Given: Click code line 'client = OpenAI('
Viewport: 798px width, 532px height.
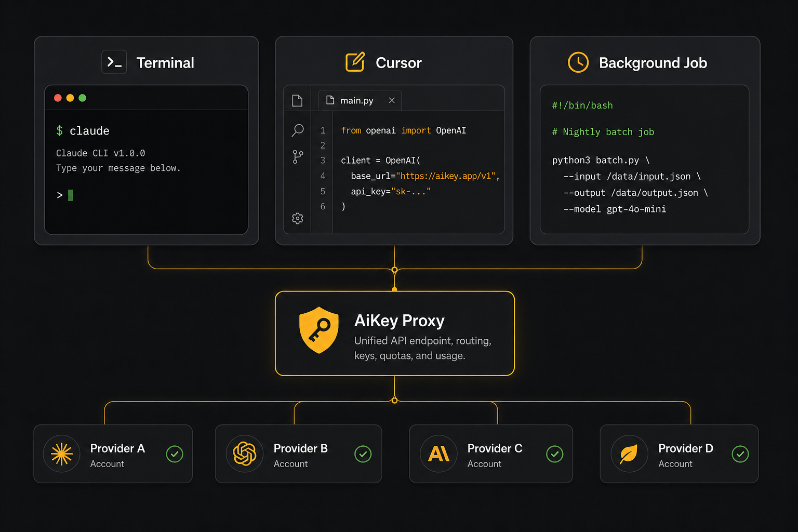Looking at the screenshot, I should [381, 161].
